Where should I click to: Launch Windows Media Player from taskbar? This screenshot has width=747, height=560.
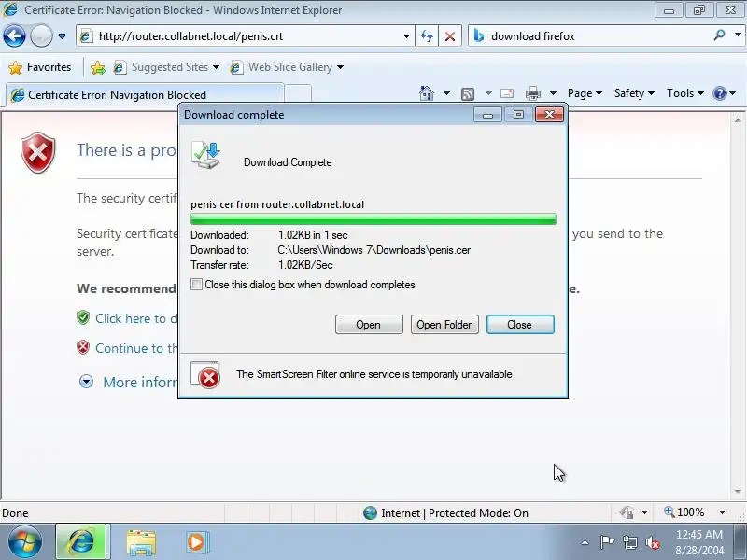(x=196, y=542)
